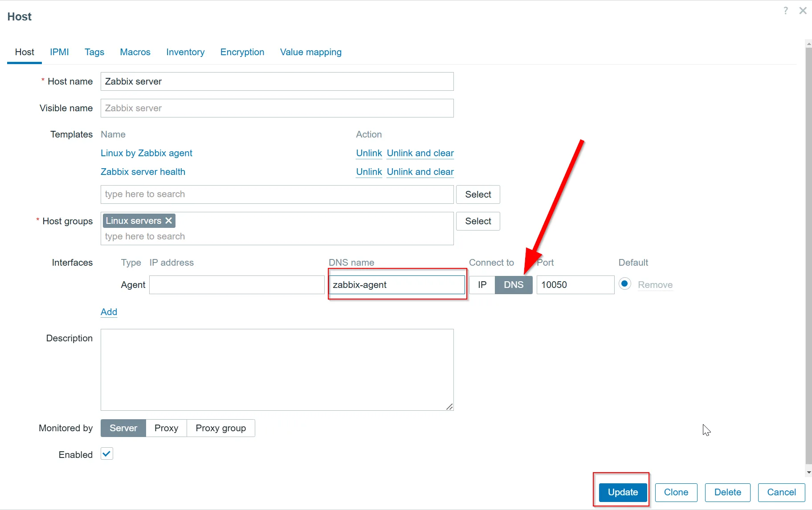Click the host groups search field
Viewport: 812px width, 510px height.
(277, 236)
